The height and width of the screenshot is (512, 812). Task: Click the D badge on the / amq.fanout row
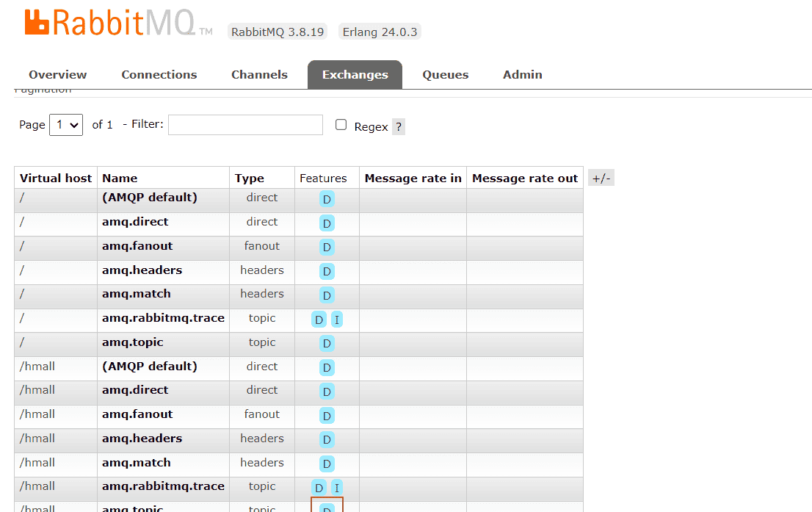(x=327, y=248)
